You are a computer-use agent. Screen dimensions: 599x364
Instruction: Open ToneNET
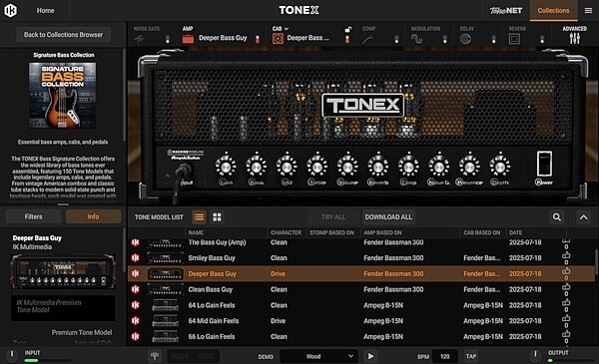(506, 11)
